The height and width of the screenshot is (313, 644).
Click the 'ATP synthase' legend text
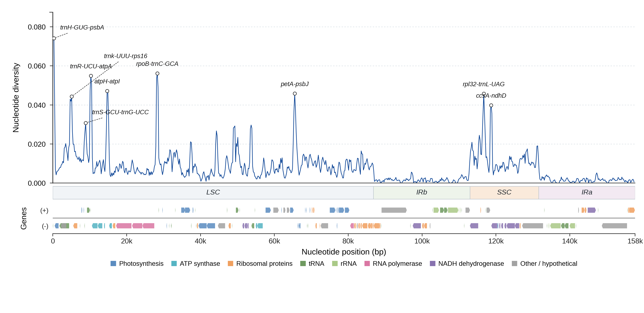pyautogui.click(x=200, y=264)
